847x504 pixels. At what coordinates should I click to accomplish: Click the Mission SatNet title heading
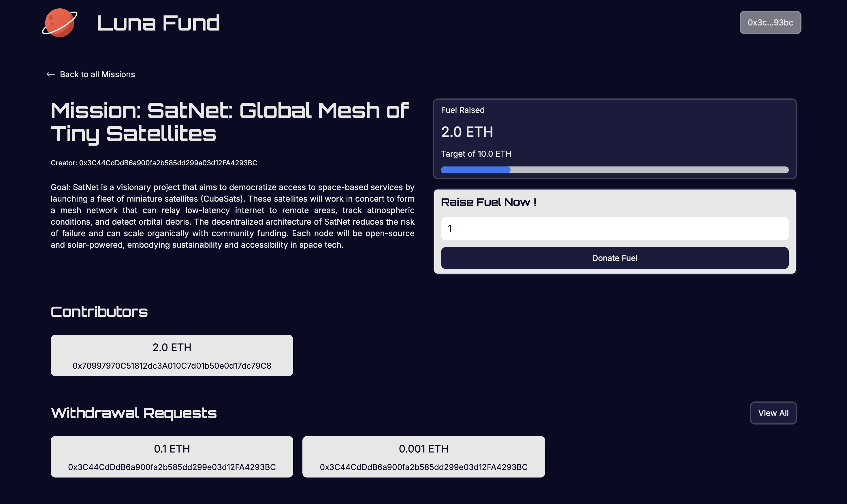229,122
